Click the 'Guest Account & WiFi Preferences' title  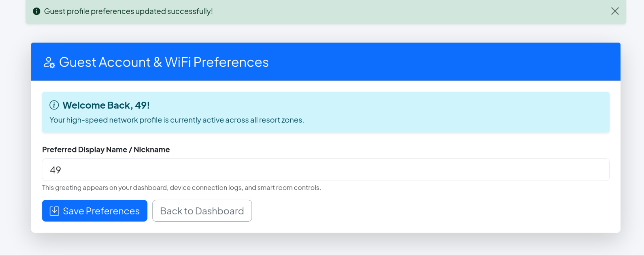[164, 62]
